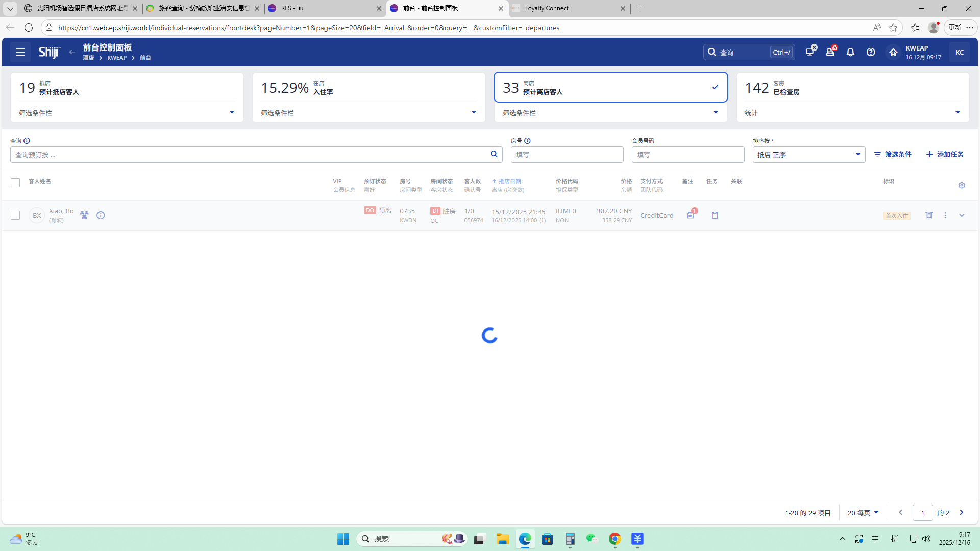The height and width of the screenshot is (551, 980).
Task: Open the notes icon with red badge
Action: point(690,215)
